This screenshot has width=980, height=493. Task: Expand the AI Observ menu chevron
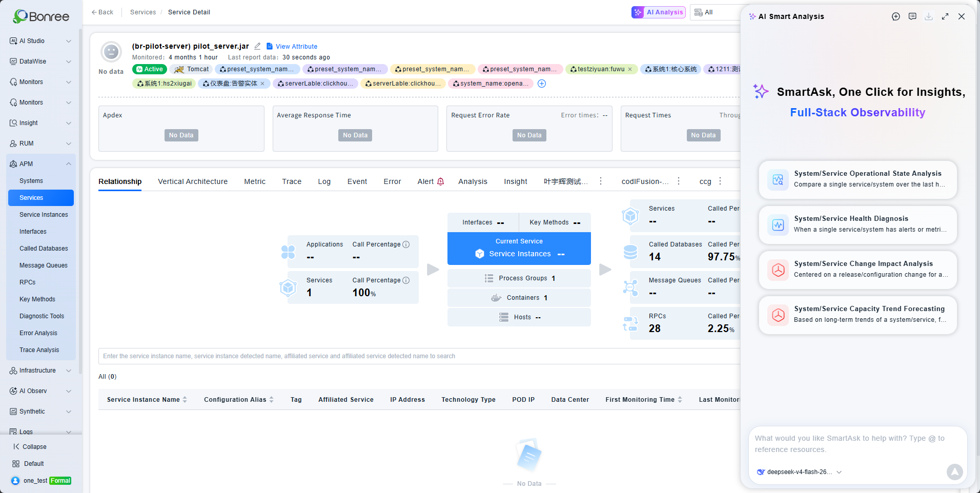(x=69, y=391)
